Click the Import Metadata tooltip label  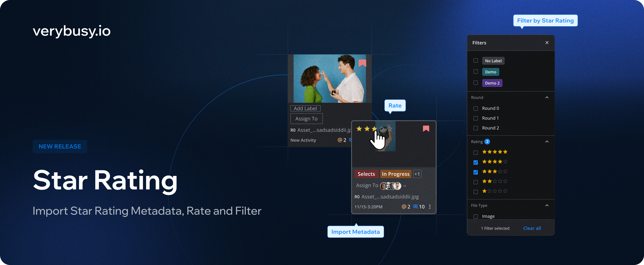tap(356, 232)
